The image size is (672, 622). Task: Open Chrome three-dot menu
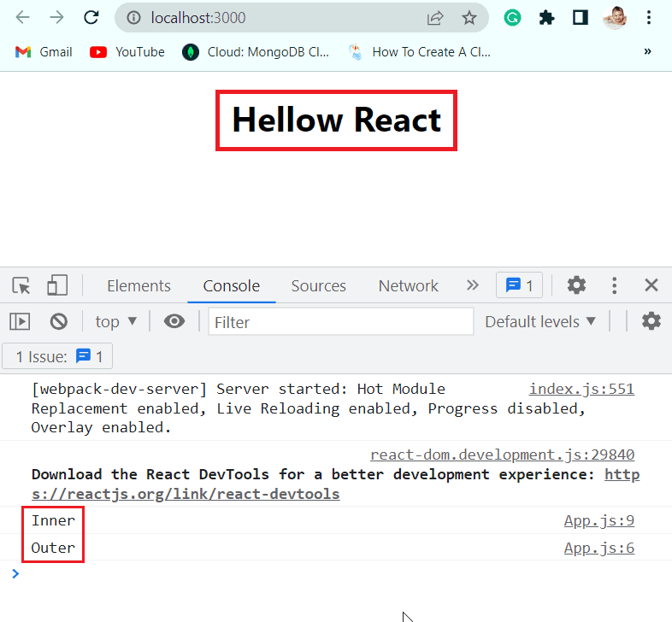[x=649, y=18]
